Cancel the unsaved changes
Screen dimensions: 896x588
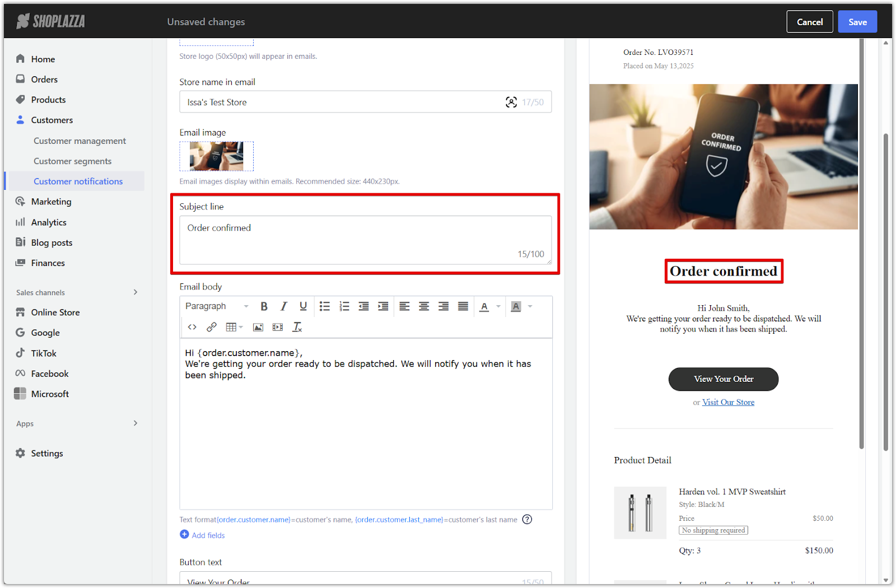click(x=810, y=22)
